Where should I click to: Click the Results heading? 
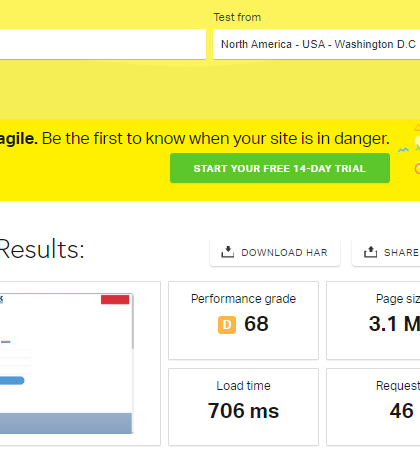(41, 249)
